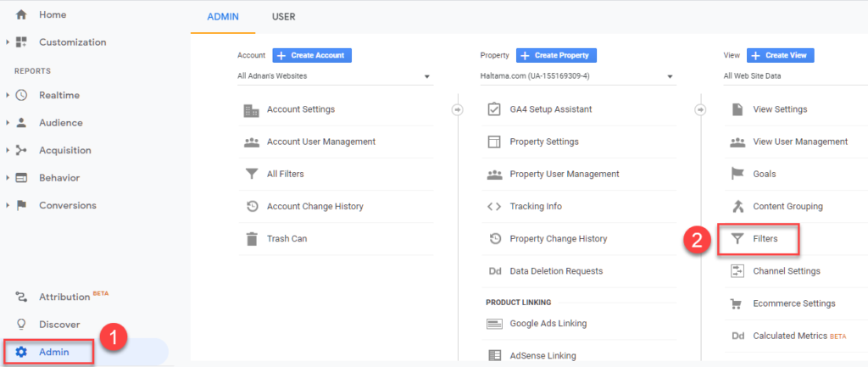Open the Google Ads Linking label
868x367 pixels.
coord(548,323)
